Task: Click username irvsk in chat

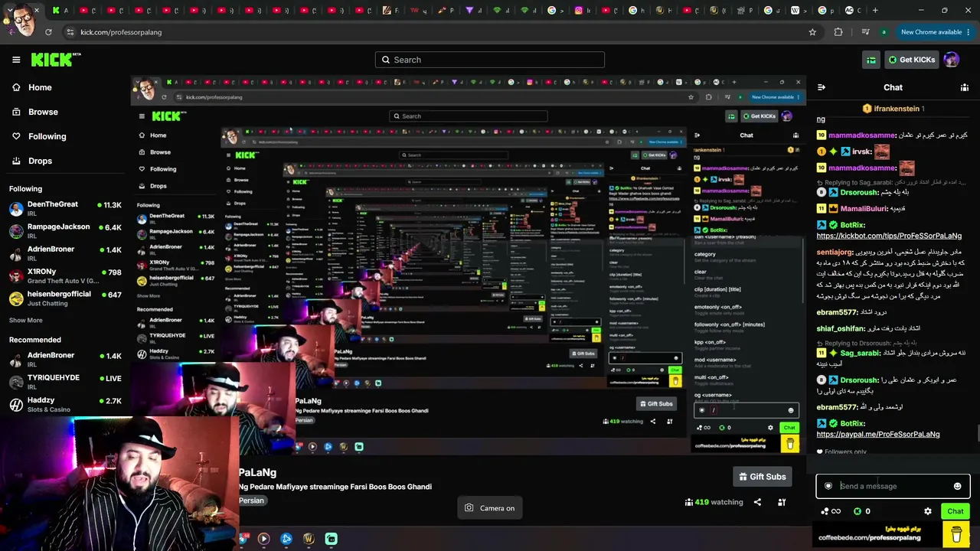Action: click(x=861, y=152)
